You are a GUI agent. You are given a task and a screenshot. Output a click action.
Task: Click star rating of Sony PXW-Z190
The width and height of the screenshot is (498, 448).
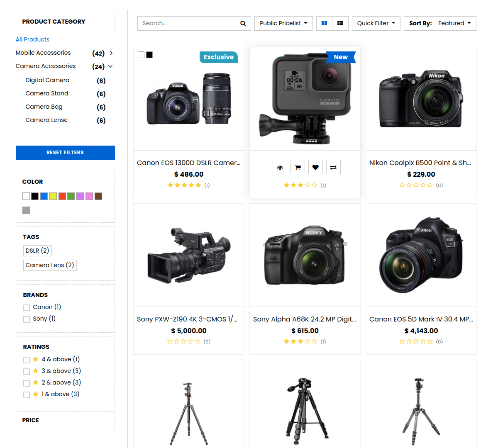point(184,341)
